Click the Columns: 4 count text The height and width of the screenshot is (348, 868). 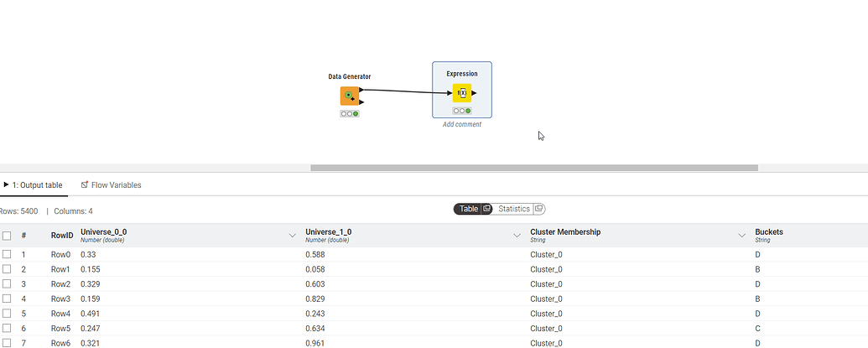[73, 211]
